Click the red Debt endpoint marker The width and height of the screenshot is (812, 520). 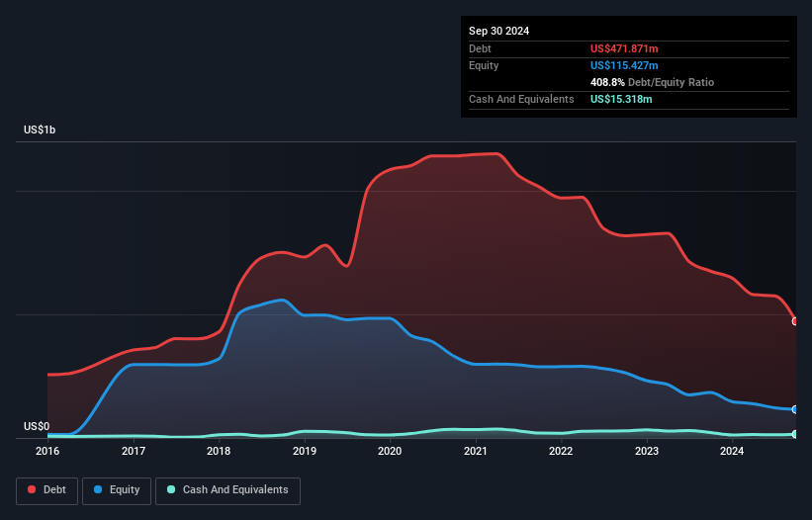point(795,321)
